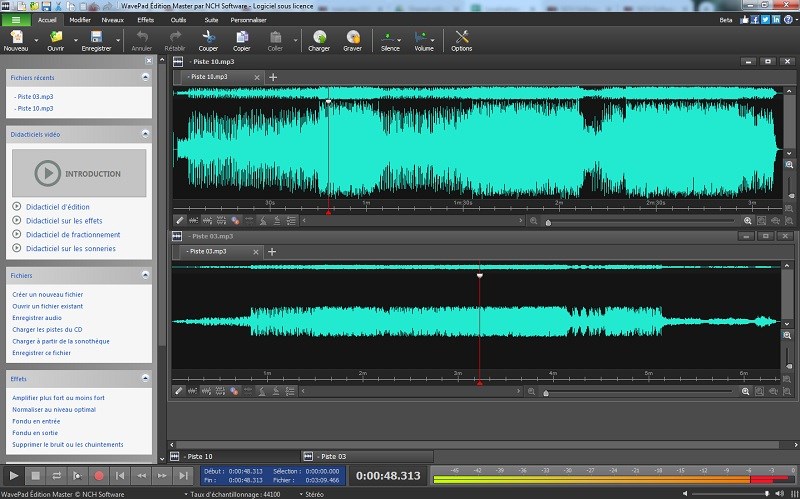Collapse the Fichiers panel section
Viewport: 800px width, 499px height.
[x=145, y=275]
